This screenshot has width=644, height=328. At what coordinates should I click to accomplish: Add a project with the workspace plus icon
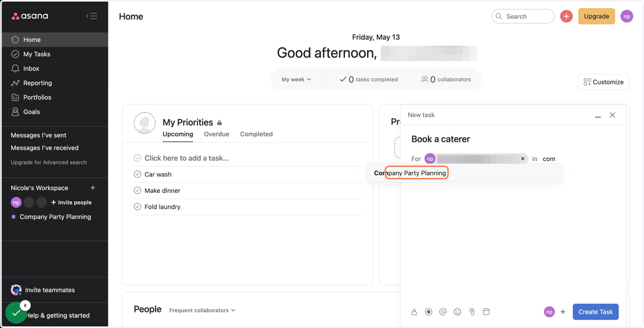[x=93, y=188]
